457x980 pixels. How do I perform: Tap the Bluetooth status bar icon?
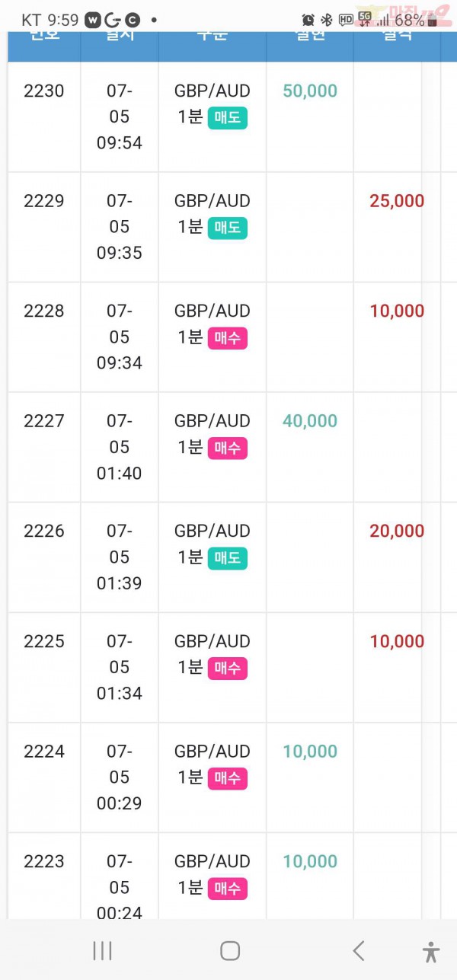[327, 20]
